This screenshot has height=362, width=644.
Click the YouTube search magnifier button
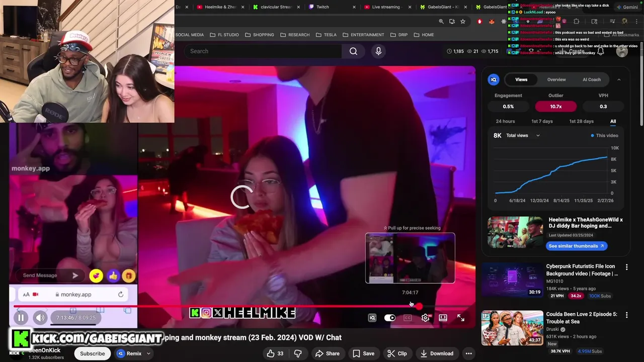[x=353, y=51]
